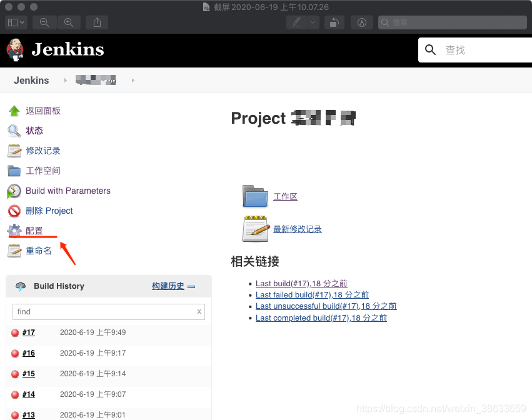Open build #17 link
This screenshot has width=532, height=420.
click(x=29, y=332)
